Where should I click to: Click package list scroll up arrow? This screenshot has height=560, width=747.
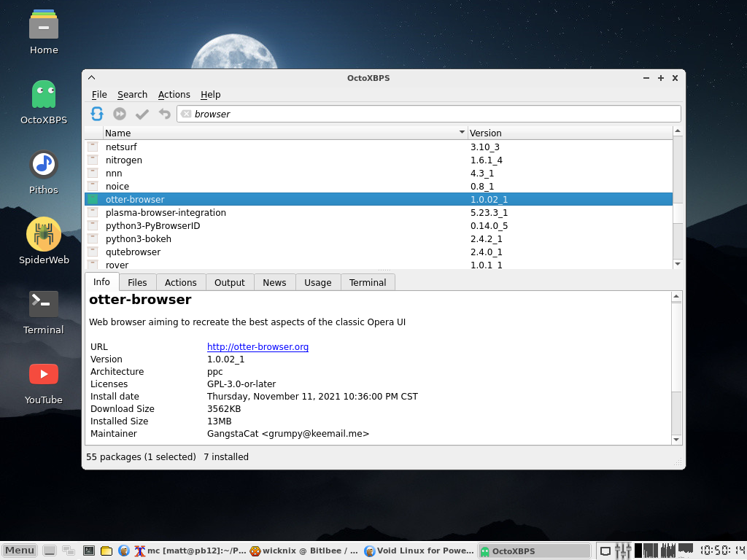coord(678,131)
